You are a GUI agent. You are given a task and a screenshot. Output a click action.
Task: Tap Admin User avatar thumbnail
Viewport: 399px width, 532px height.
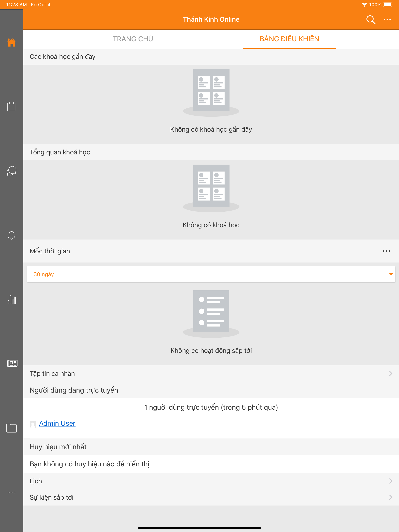[33, 424]
